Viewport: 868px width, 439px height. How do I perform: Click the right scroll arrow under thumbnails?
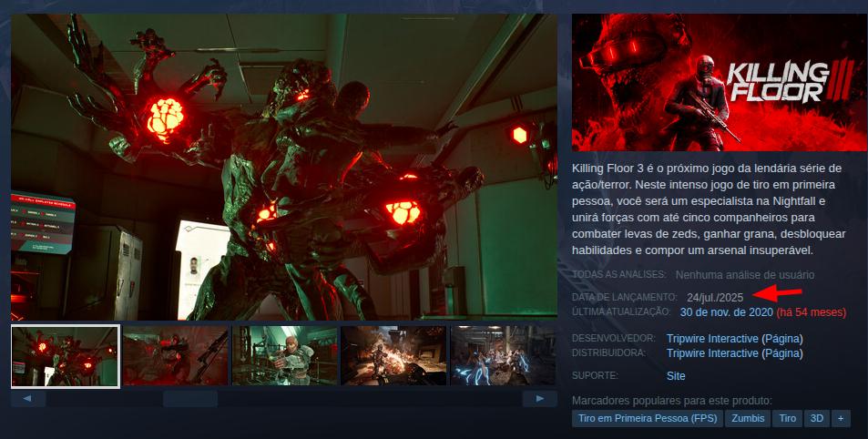coord(540,399)
